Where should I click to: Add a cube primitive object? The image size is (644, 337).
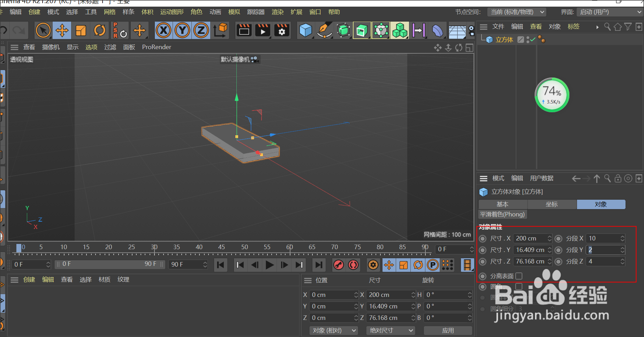(306, 30)
